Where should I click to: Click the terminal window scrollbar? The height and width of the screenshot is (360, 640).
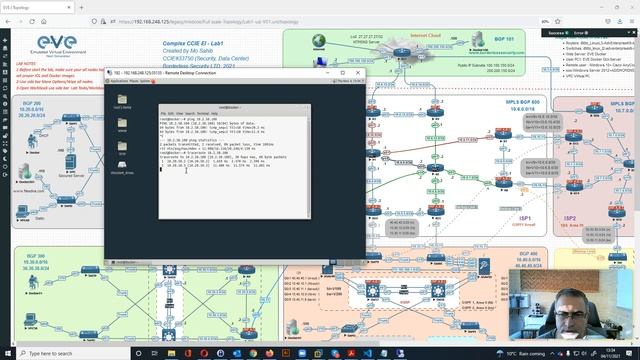tap(309, 167)
